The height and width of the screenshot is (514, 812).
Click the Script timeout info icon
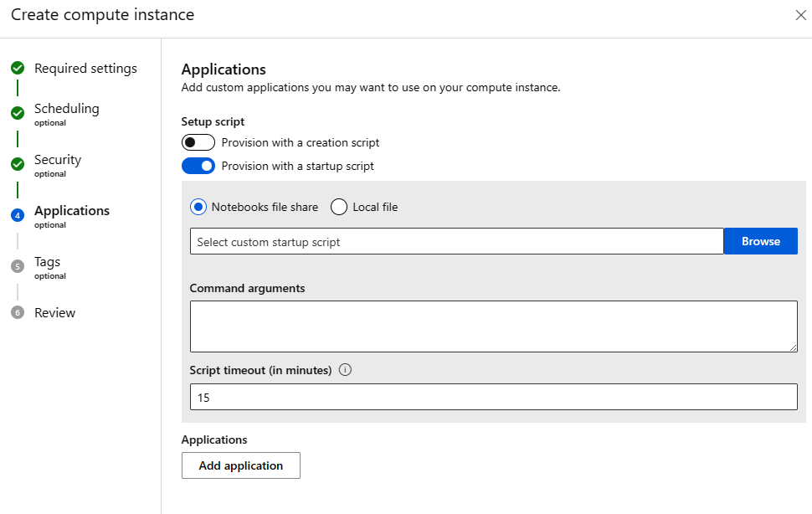(345, 370)
